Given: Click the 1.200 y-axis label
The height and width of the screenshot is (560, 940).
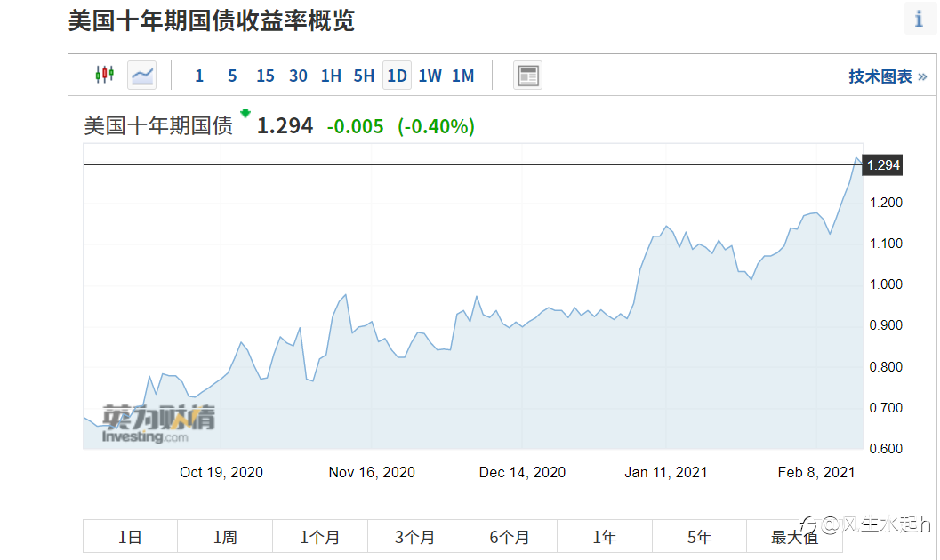Looking at the screenshot, I should point(886,203).
